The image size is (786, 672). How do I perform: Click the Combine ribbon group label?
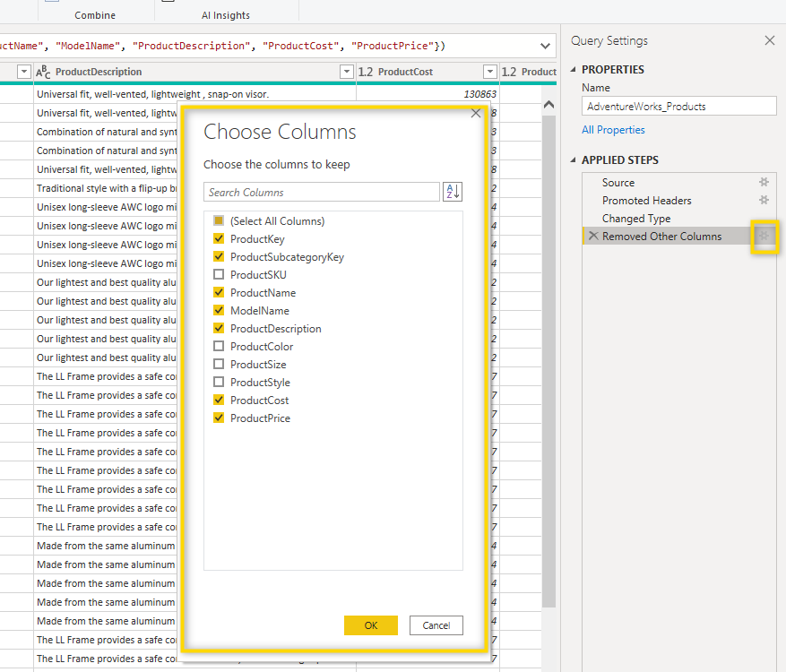tap(95, 15)
